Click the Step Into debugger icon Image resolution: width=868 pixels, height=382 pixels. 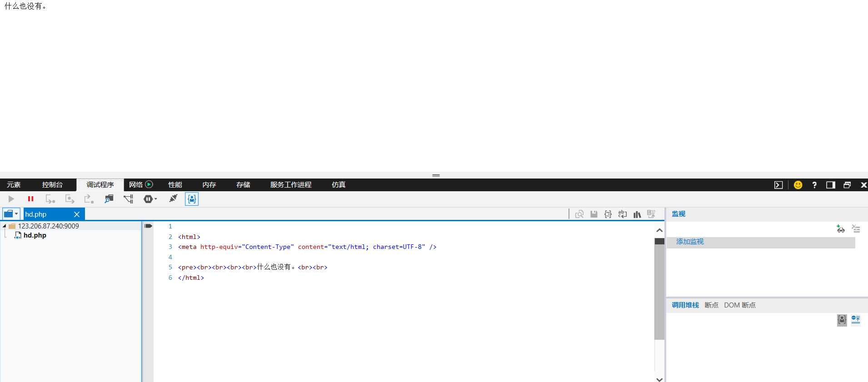click(x=50, y=199)
